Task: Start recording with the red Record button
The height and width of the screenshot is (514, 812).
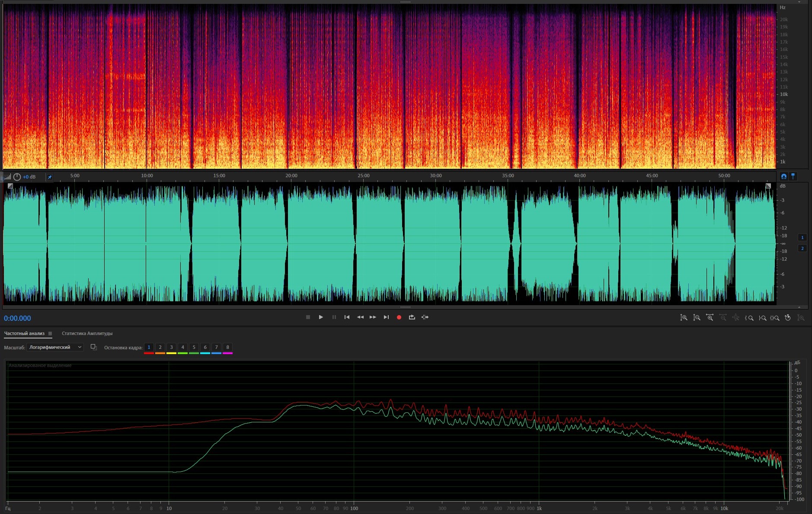Action: (399, 317)
